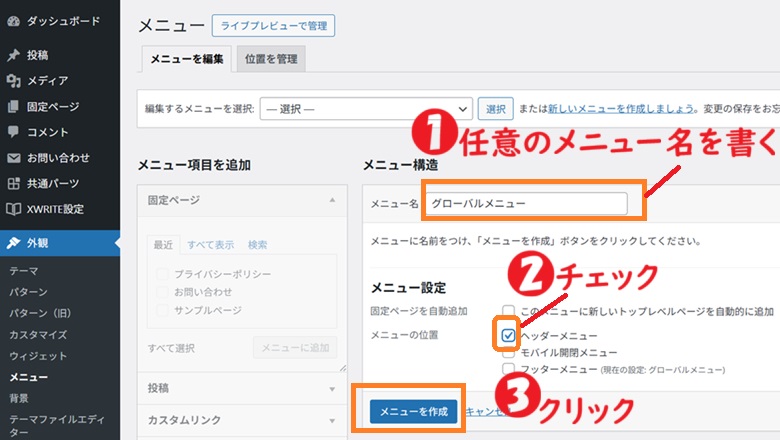The height and width of the screenshot is (440, 780).
Task: Switch to 位置を管理 tab
Action: click(271, 59)
